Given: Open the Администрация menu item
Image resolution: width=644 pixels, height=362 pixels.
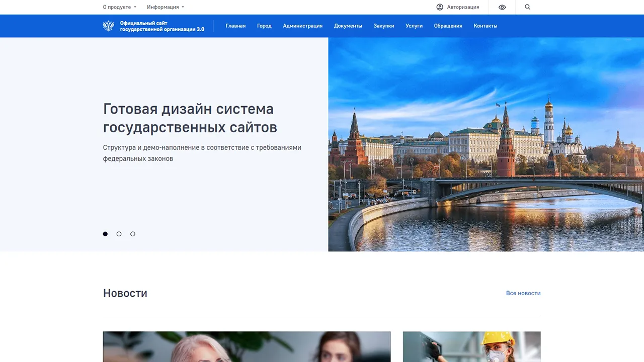Looking at the screenshot, I should 302,26.
